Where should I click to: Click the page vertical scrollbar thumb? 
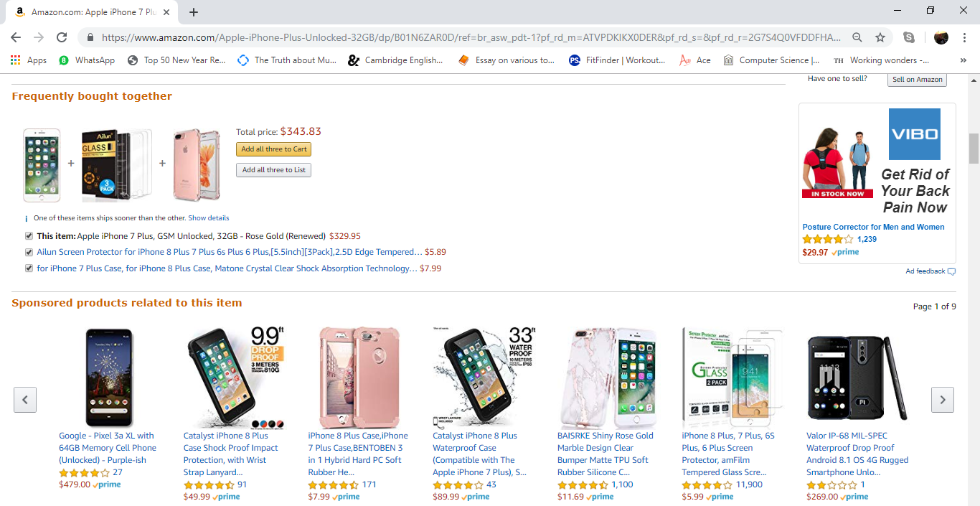[x=974, y=149]
